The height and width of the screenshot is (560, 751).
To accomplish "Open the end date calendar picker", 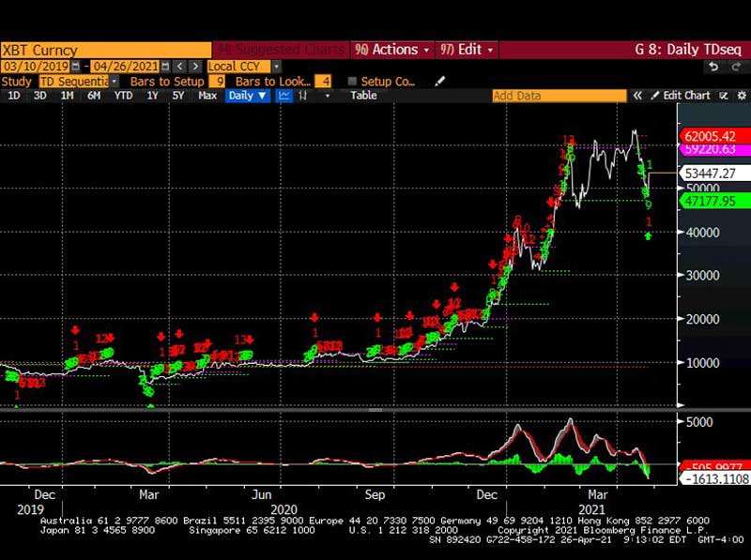I will [165, 66].
